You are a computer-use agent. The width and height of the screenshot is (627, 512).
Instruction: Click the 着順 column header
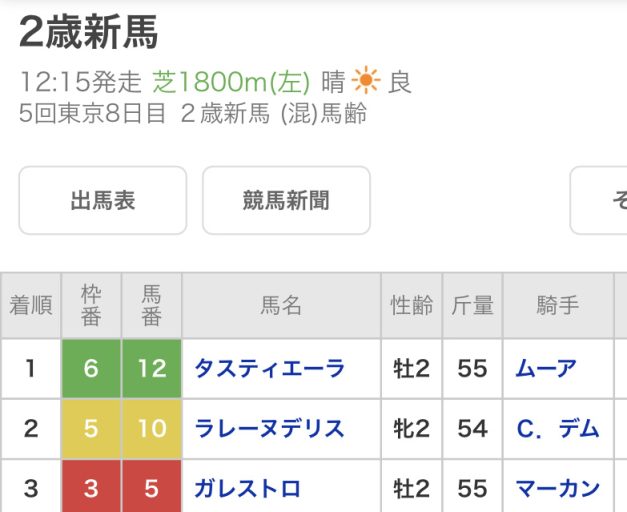(x=31, y=306)
